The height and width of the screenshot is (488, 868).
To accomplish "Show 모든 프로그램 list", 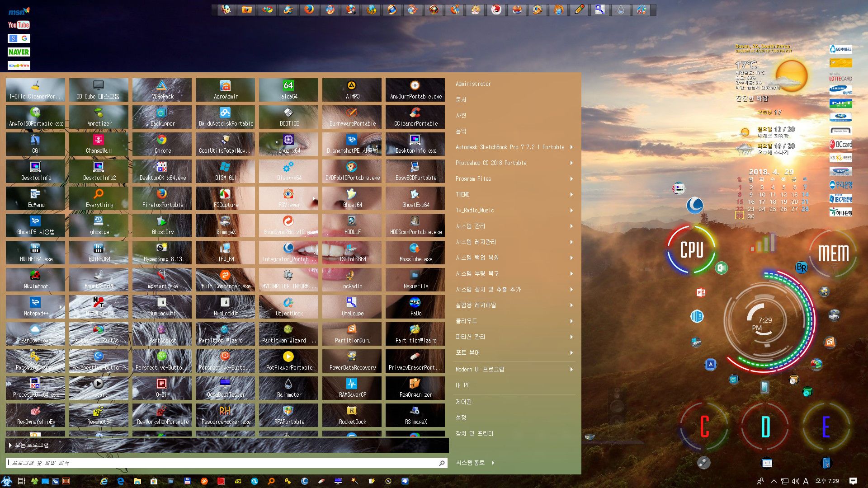I will (x=227, y=445).
